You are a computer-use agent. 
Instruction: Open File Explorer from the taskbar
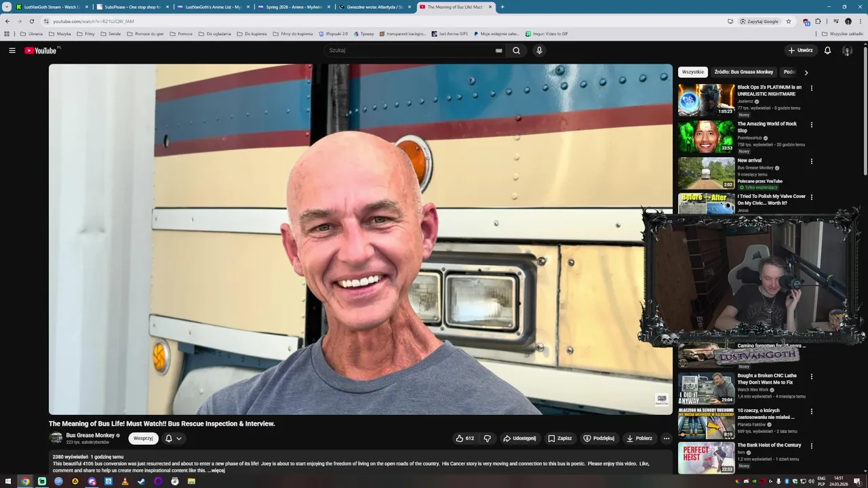[191, 481]
